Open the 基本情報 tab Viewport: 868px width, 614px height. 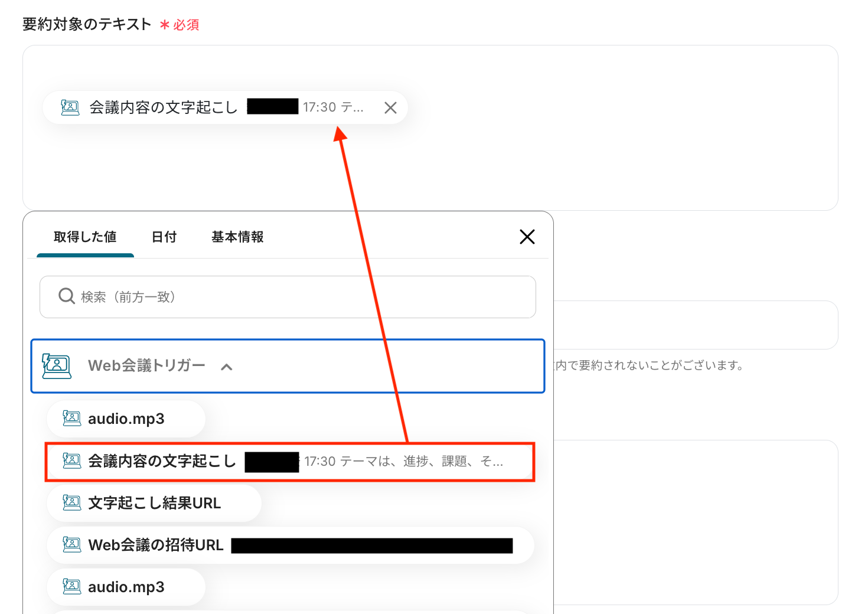(x=237, y=237)
